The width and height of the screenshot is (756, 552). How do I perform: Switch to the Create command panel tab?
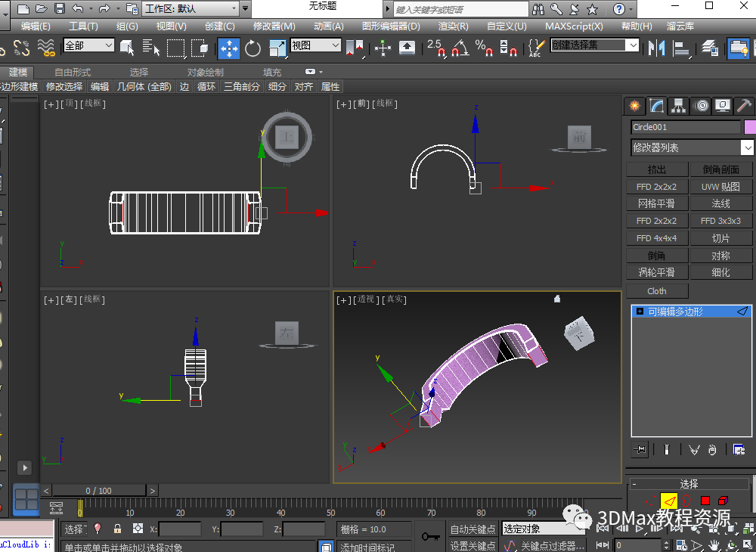[x=635, y=105]
